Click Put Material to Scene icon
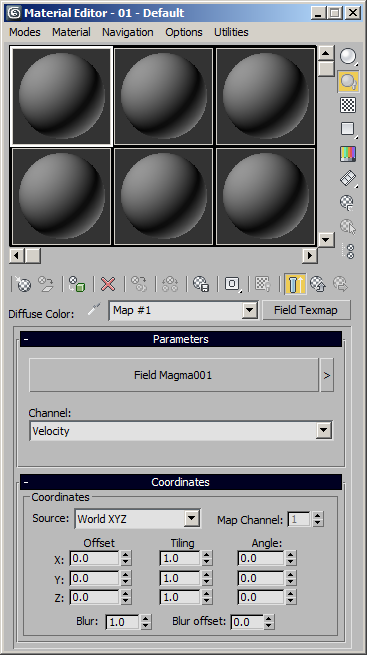Screen dimensions: 367x655 pyautogui.click(x=46, y=284)
